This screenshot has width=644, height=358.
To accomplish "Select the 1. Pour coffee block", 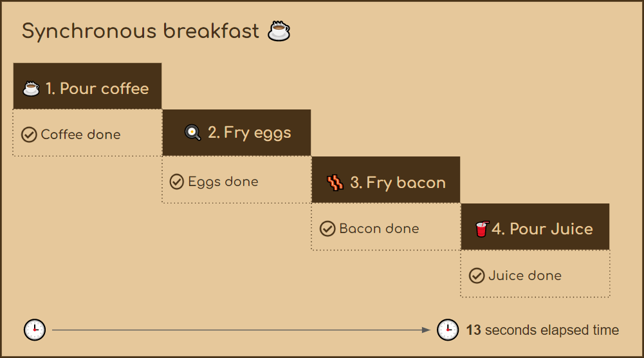I will [x=87, y=86].
